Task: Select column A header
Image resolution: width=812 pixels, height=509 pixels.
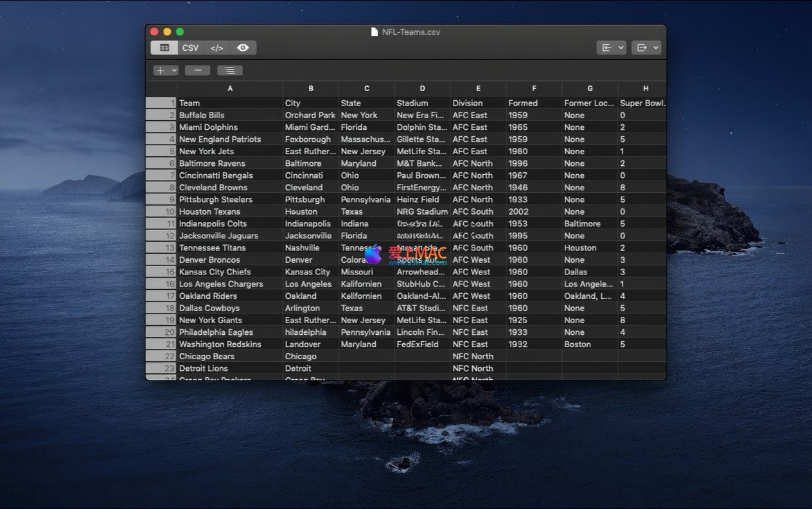Action: [230, 89]
